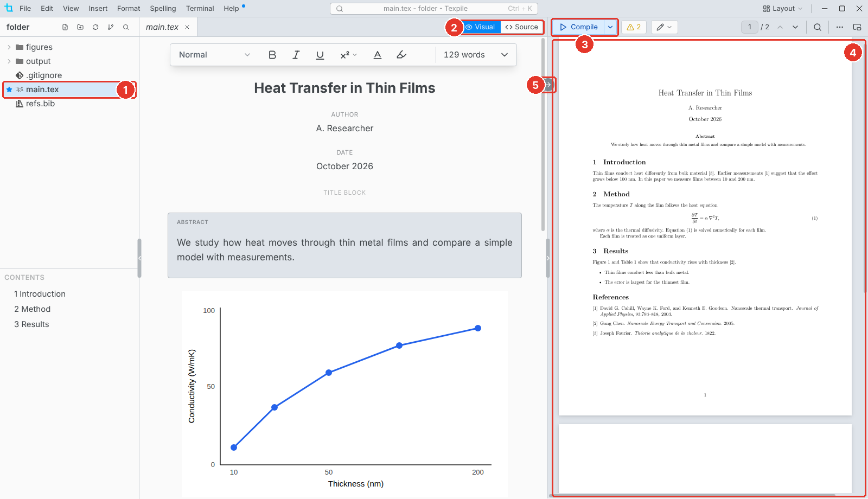
Task: Open the Layout dropdown
Action: 782,9
